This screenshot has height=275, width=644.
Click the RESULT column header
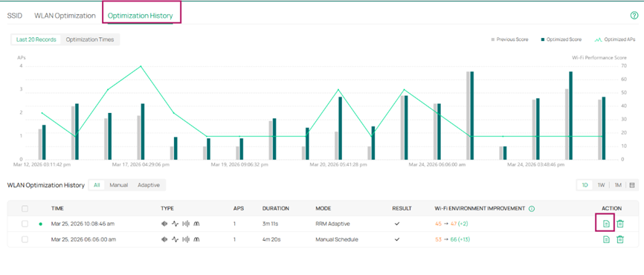(402, 209)
